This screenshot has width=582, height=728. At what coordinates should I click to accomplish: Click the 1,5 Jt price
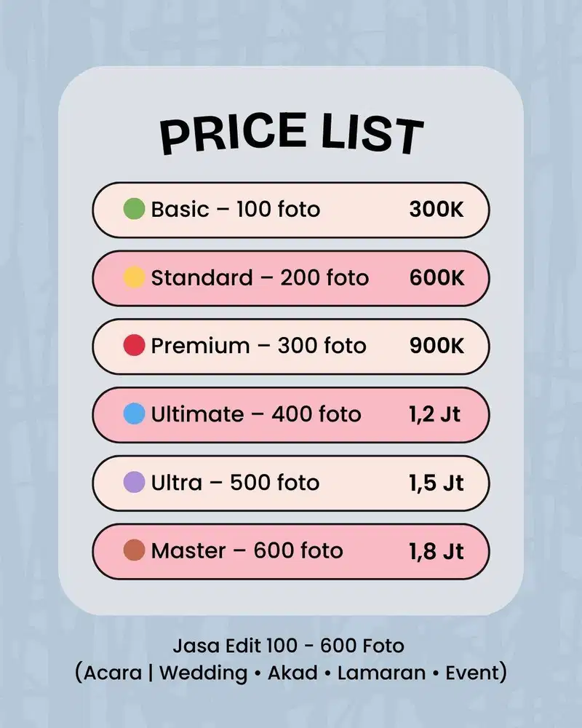click(435, 482)
